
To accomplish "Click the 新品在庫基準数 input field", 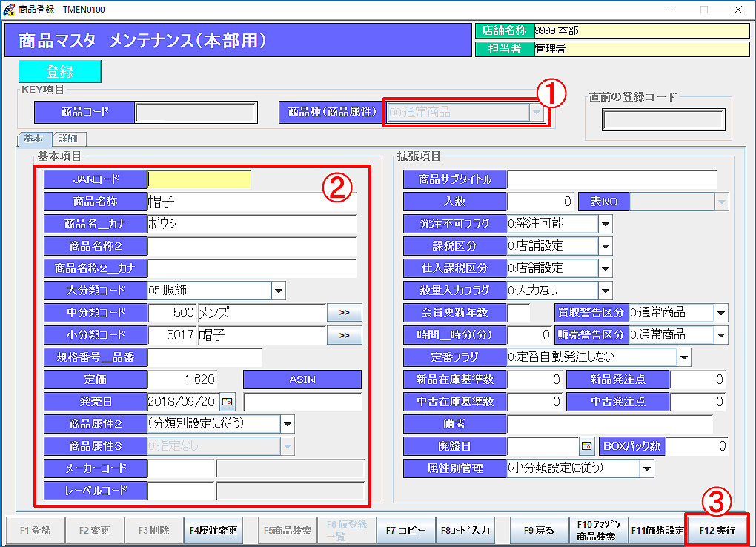I will 534,379.
